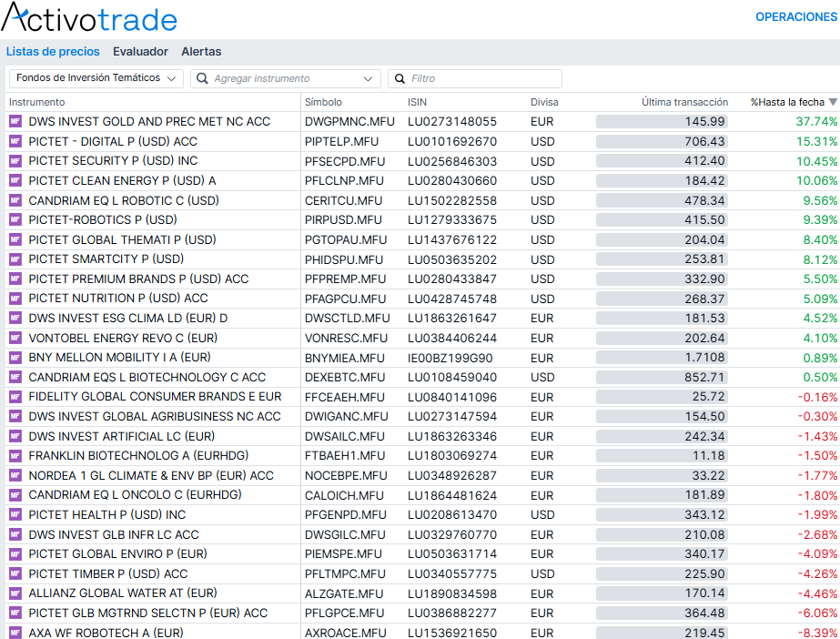Click the Activotrade logo

tap(89, 17)
